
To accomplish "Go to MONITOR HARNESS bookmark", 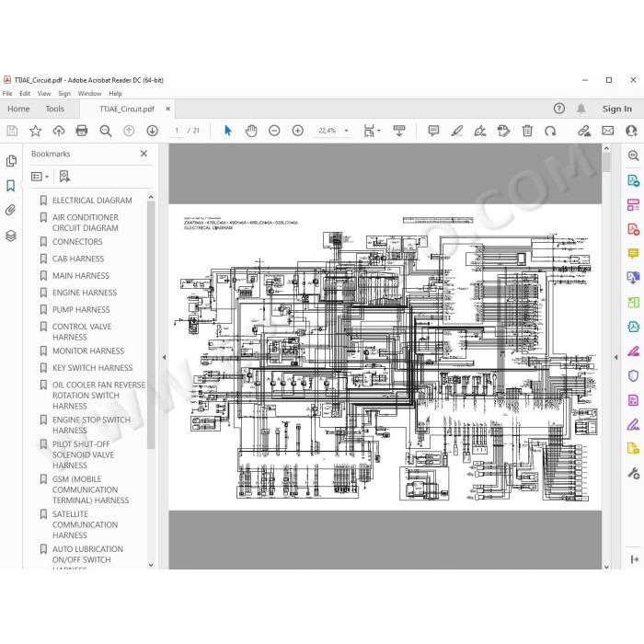I will tap(88, 351).
